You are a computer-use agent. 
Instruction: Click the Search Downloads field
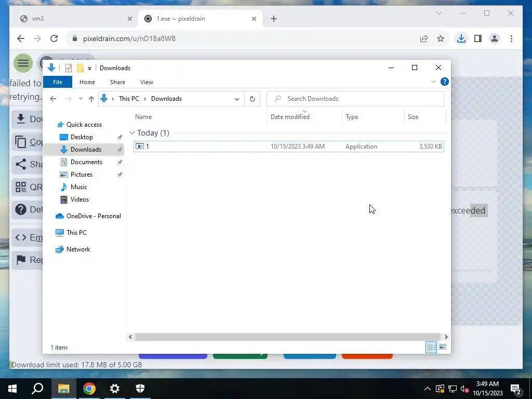[x=355, y=99]
